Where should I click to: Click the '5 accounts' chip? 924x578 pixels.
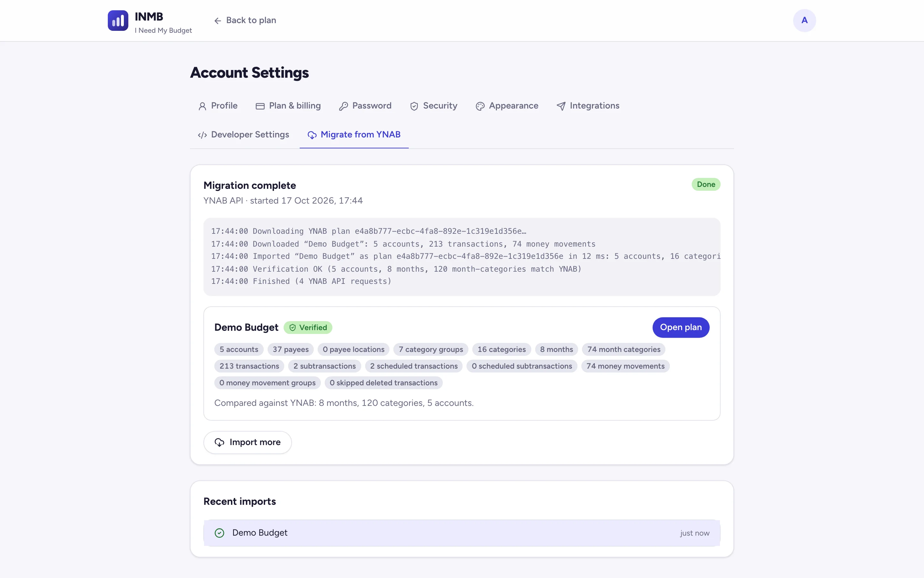click(239, 349)
